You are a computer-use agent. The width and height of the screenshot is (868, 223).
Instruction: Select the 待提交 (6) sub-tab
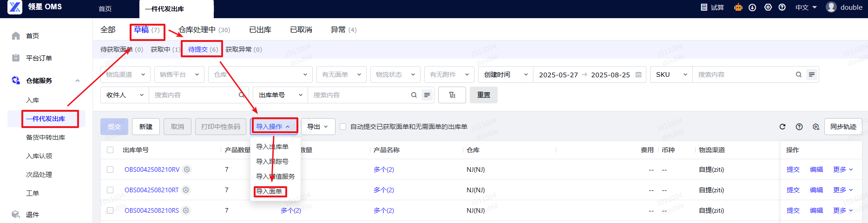click(x=203, y=49)
